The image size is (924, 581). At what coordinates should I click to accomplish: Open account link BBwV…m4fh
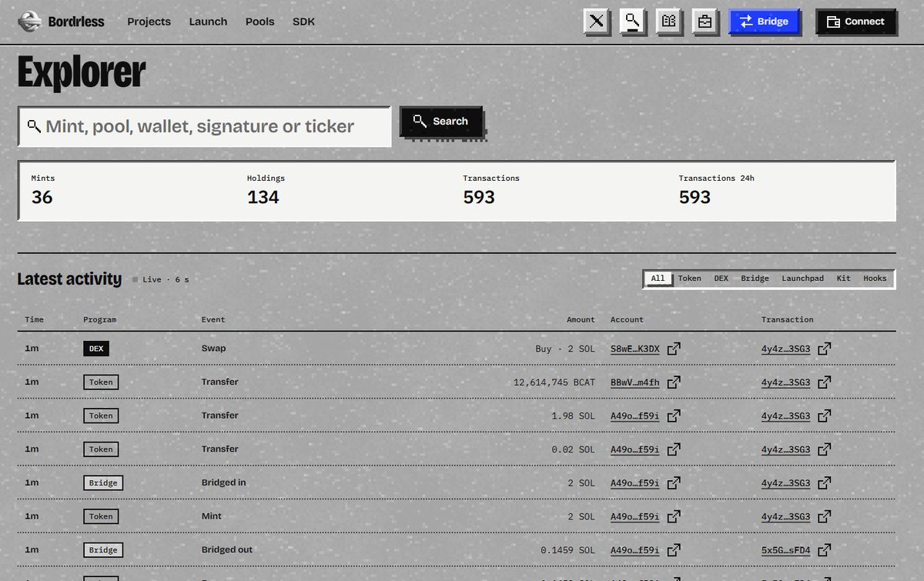click(x=634, y=382)
